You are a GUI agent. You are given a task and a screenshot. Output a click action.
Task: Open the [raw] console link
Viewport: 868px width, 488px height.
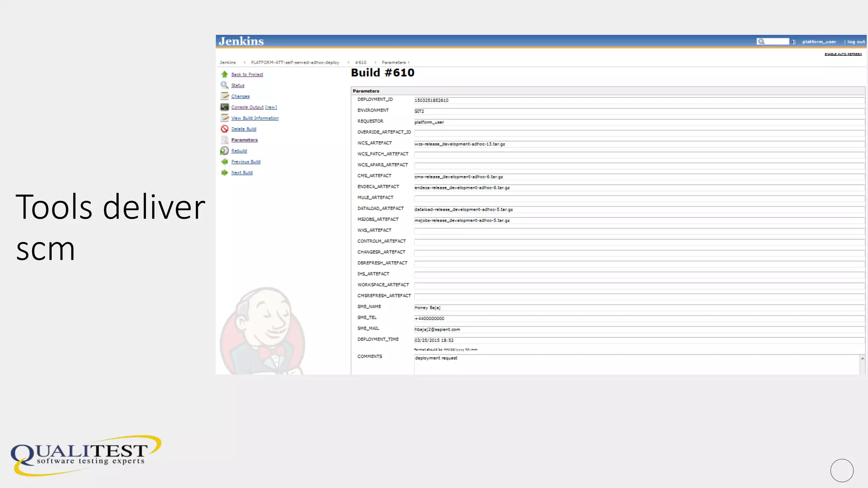271,107
